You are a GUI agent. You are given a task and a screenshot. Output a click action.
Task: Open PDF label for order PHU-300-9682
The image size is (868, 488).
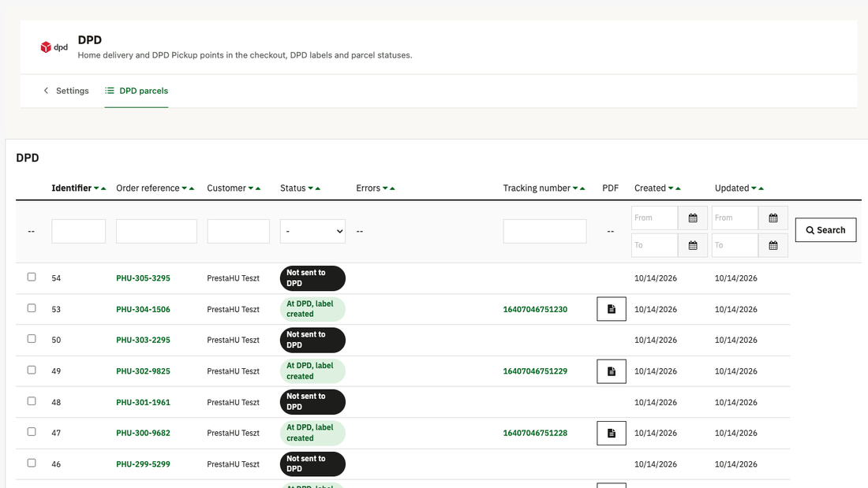click(611, 434)
